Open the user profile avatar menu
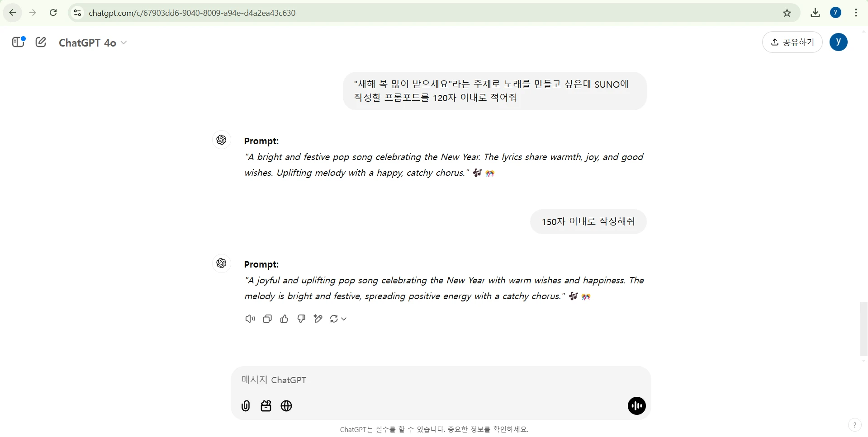This screenshot has width=868, height=437. 838,42
